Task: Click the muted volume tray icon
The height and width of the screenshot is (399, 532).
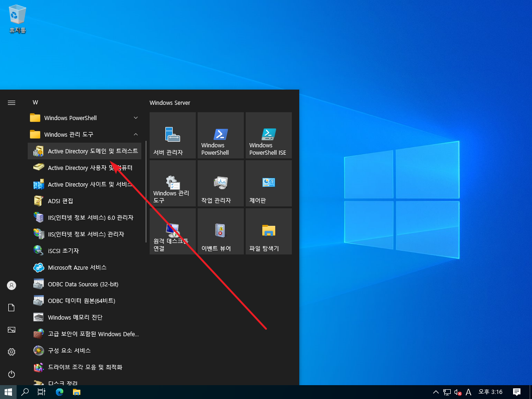Action: (x=458, y=392)
